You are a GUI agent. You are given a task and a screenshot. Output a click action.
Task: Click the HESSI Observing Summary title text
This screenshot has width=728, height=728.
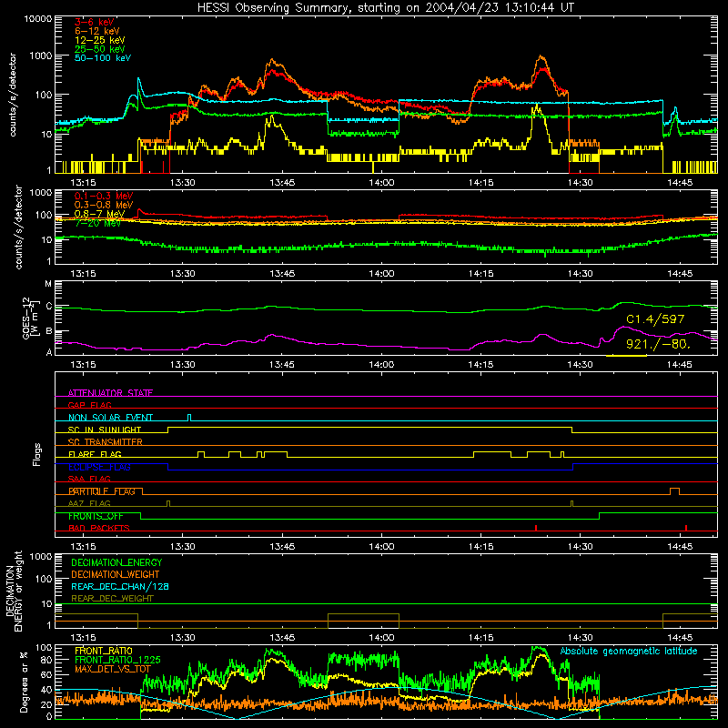[x=385, y=7]
